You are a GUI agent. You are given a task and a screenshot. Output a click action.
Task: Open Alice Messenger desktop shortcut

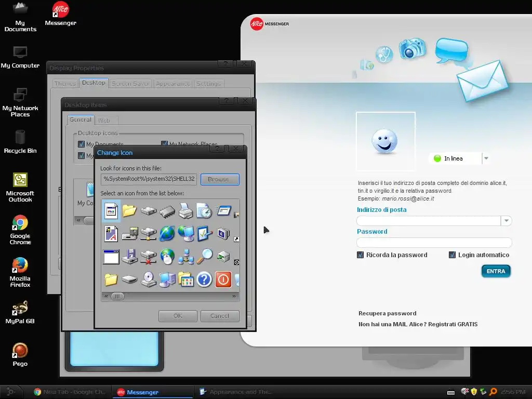(x=60, y=14)
